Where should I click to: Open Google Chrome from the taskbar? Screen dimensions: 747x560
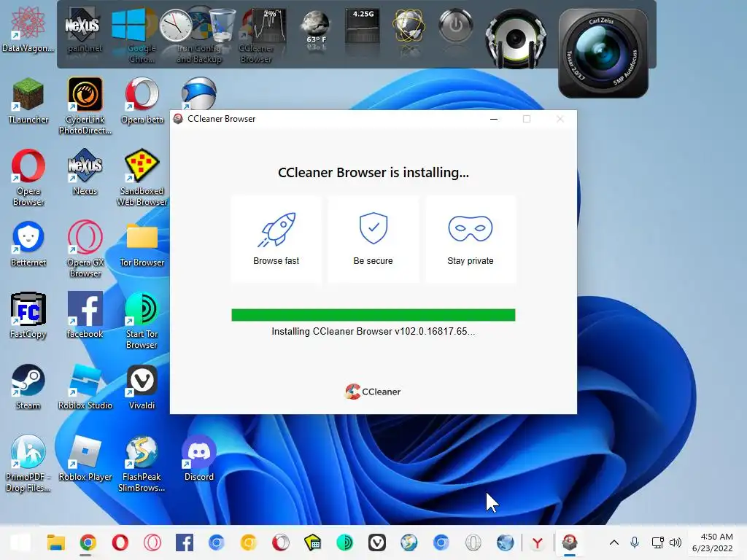[88, 542]
